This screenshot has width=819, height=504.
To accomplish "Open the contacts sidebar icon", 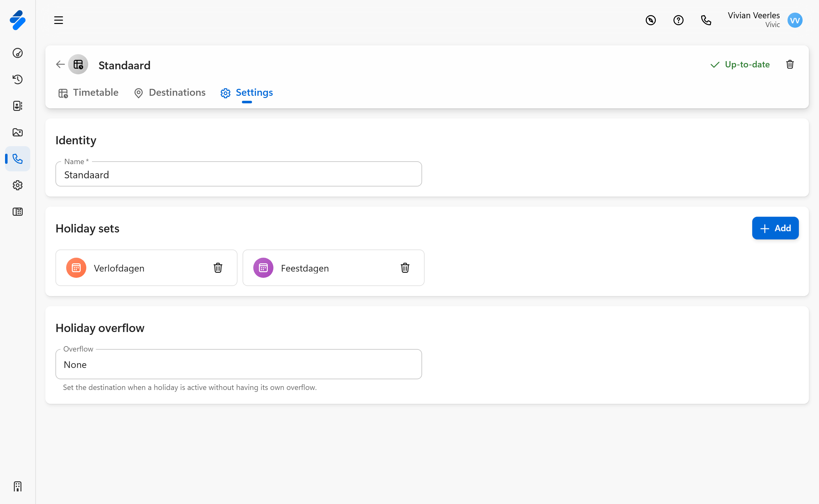I will [x=18, y=106].
